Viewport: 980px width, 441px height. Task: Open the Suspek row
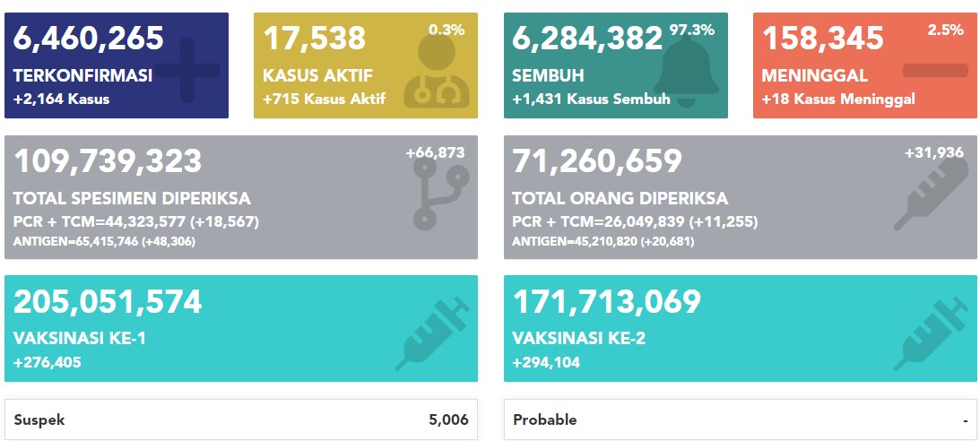[241, 419]
